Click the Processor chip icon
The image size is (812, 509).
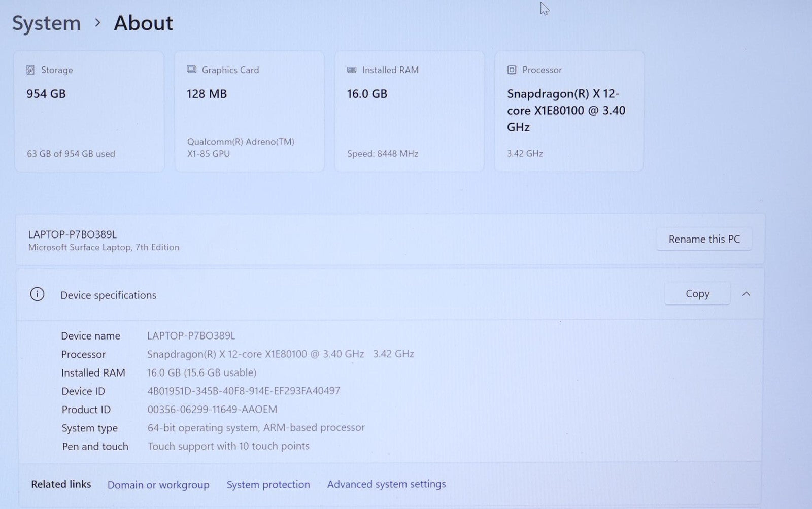[x=512, y=70]
